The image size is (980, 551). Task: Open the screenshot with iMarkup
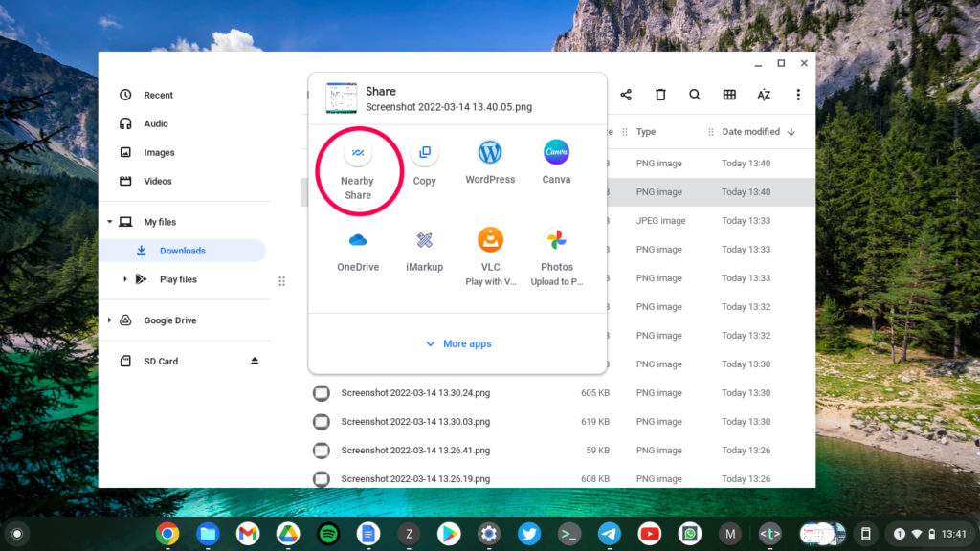click(x=424, y=251)
